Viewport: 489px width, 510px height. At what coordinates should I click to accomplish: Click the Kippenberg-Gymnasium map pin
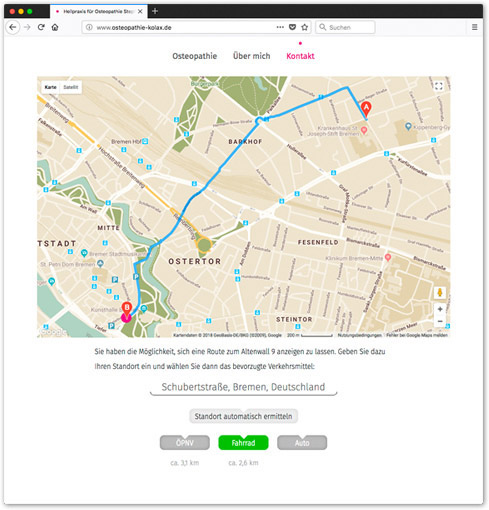pos(408,126)
